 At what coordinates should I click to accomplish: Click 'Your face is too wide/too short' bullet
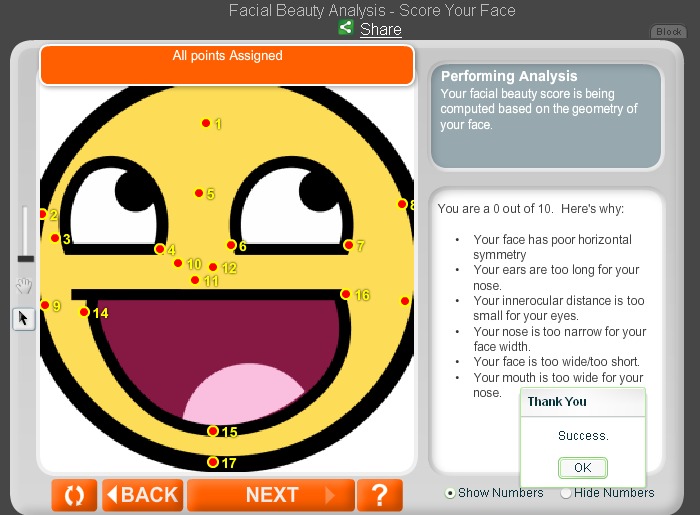[x=556, y=361]
